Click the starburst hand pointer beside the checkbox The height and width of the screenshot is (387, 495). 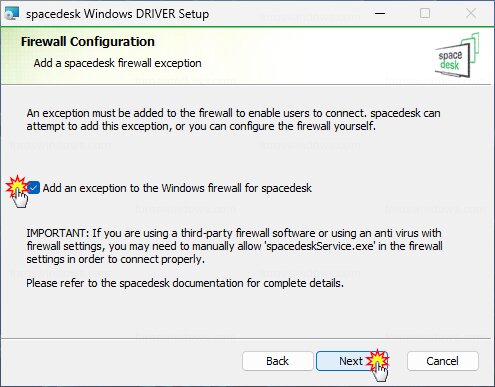click(17, 191)
